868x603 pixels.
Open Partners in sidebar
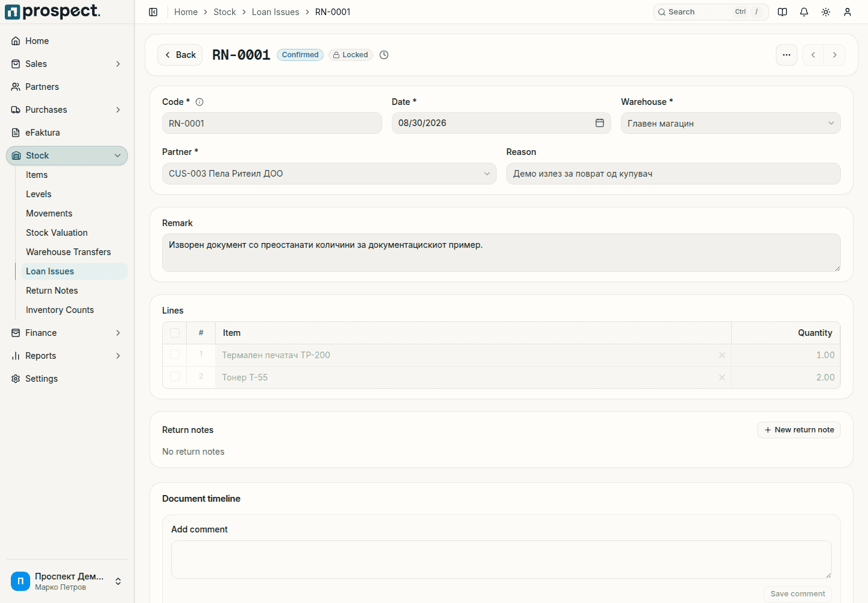67,87
